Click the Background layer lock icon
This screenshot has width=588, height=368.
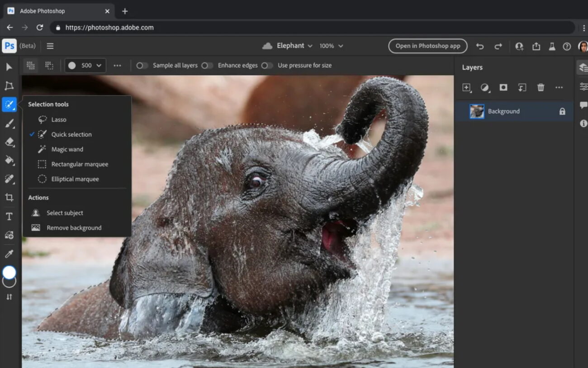click(x=562, y=111)
